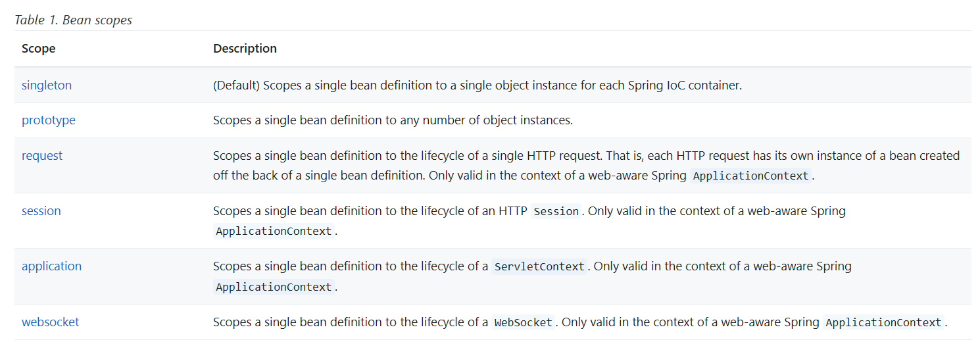This screenshot has width=980, height=344.
Task: Click ApplicationContext code in websocket row
Action: (x=884, y=323)
